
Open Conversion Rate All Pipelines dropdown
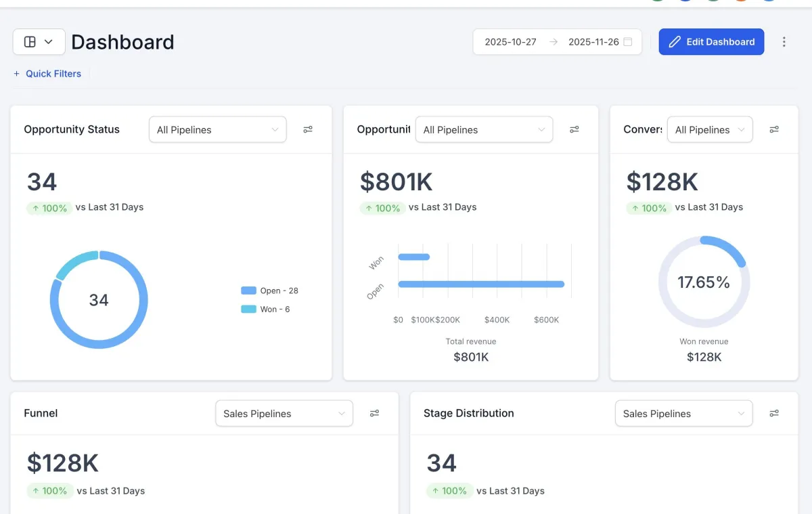tap(710, 129)
